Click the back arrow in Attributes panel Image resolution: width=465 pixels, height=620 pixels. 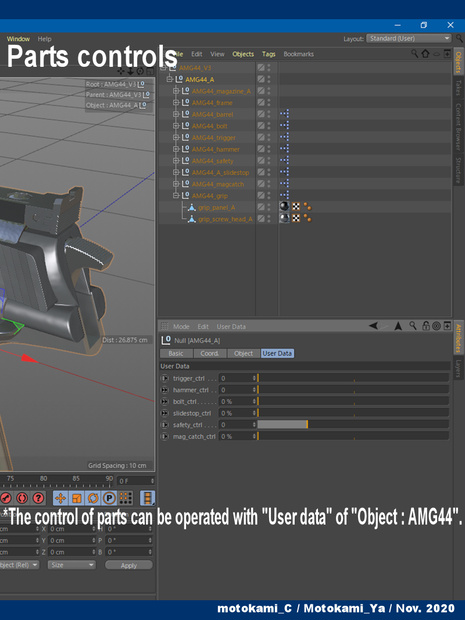tap(373, 326)
